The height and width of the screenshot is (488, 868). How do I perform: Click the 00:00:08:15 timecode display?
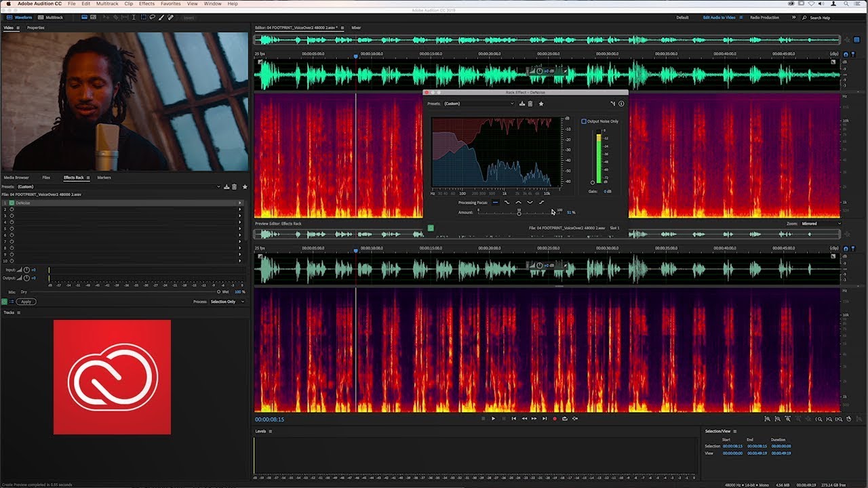[269, 420]
